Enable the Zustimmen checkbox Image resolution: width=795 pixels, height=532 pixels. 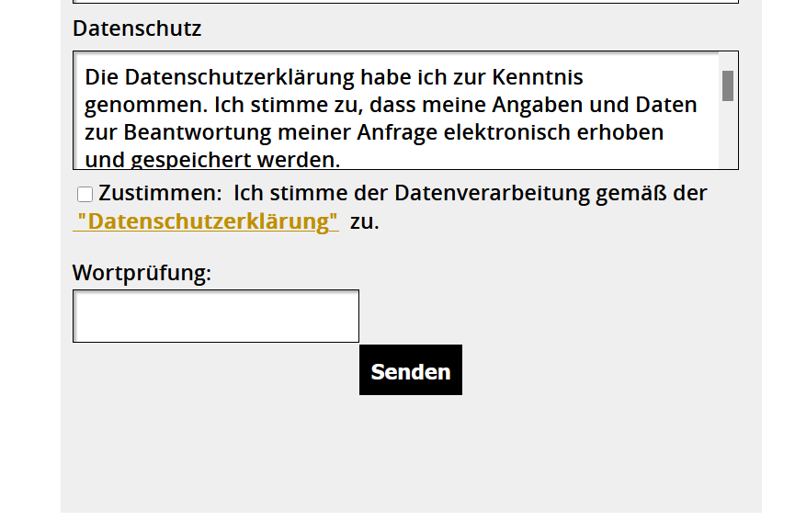pyautogui.click(x=85, y=194)
